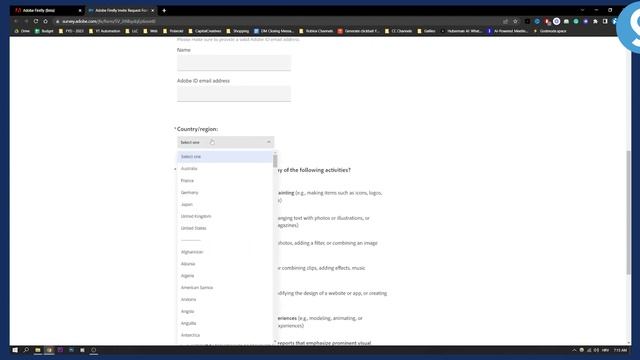Open the taskbar search icon

pyautogui.click(x=26, y=350)
